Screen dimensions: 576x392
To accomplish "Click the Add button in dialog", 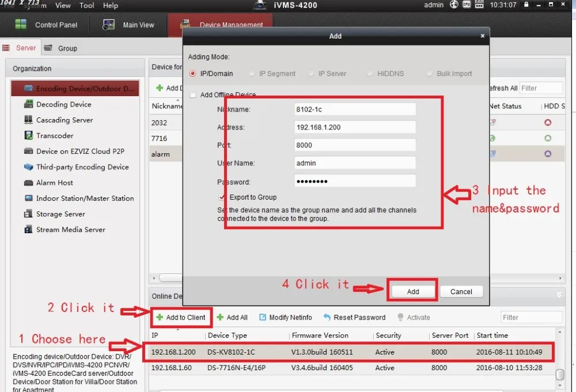I will pyautogui.click(x=413, y=291).
